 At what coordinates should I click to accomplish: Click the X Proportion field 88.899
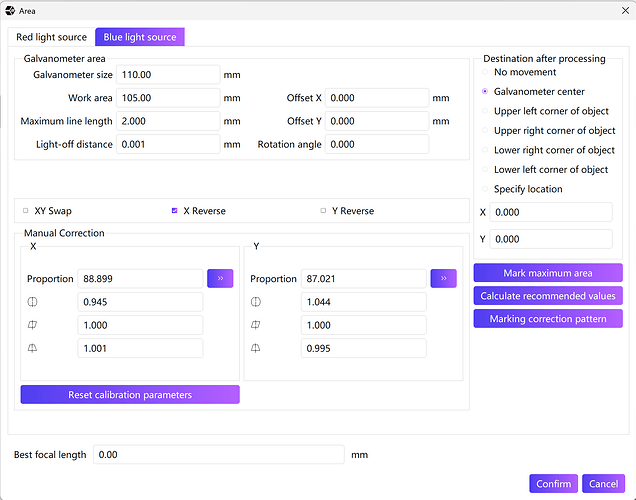coord(140,279)
